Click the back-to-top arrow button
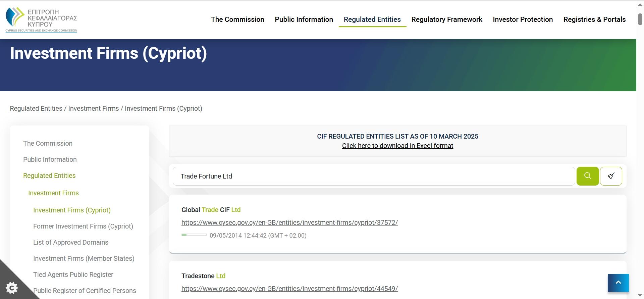Viewport: 644px width, 299px height. (618, 283)
